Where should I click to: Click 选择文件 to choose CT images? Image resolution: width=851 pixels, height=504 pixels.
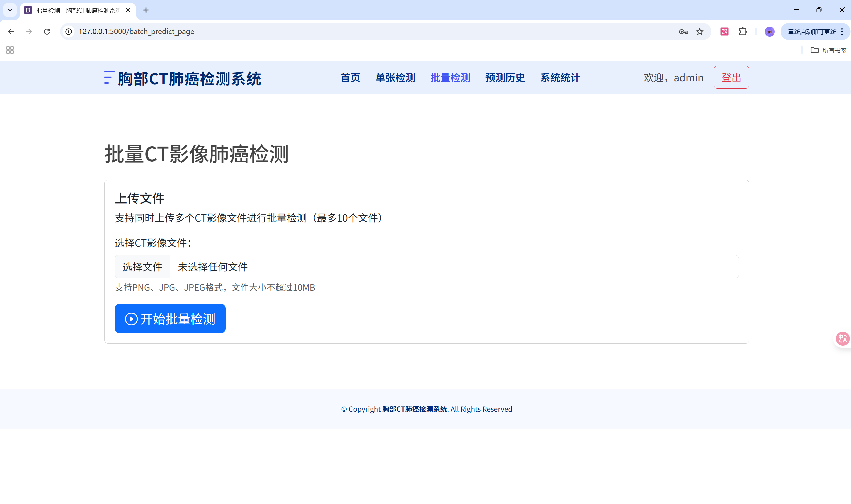142,267
